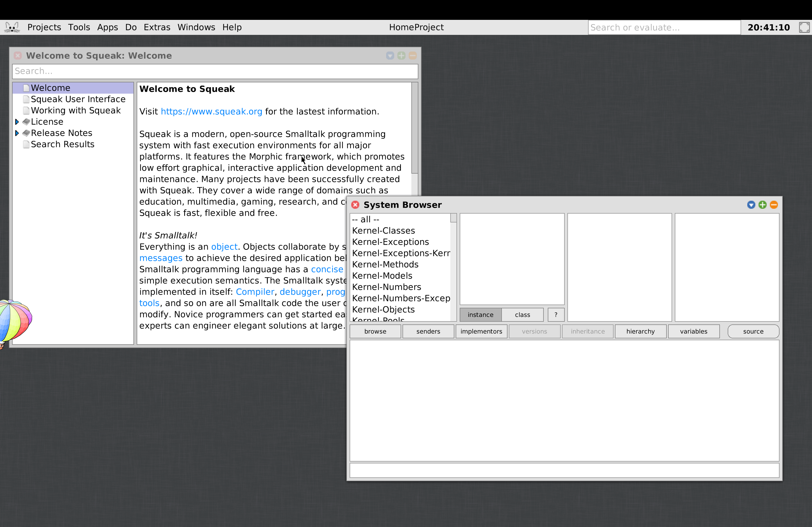Click the Squeak User Interface page icon
The image size is (812, 527).
click(26, 99)
